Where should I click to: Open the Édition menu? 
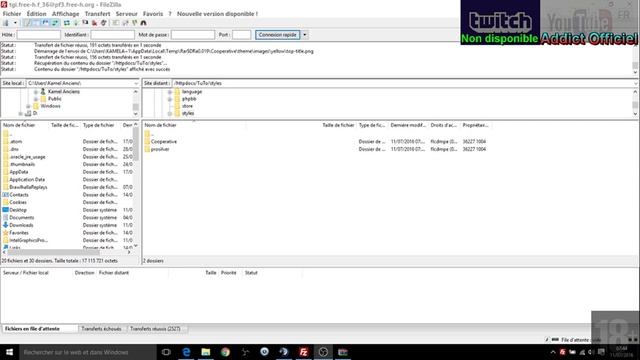pos(36,14)
